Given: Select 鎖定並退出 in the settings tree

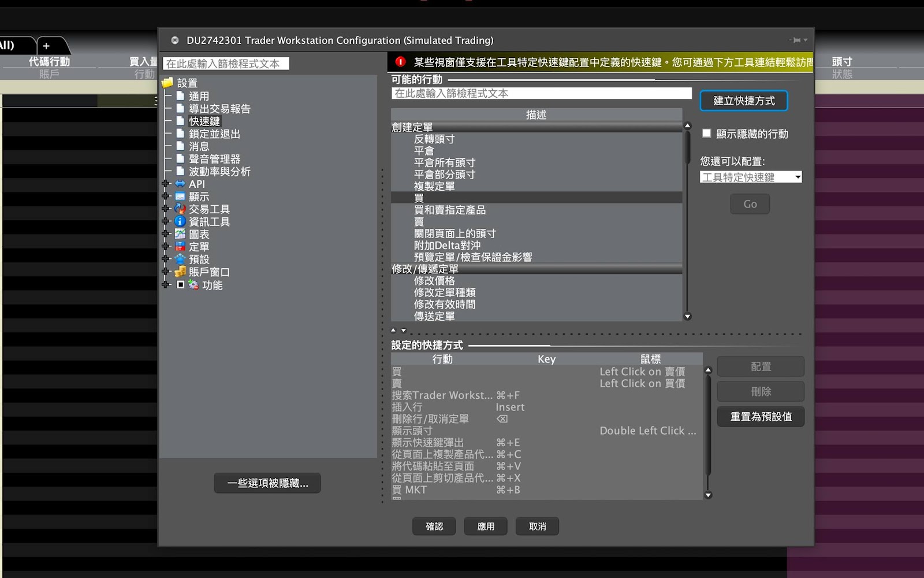Looking at the screenshot, I should (214, 134).
